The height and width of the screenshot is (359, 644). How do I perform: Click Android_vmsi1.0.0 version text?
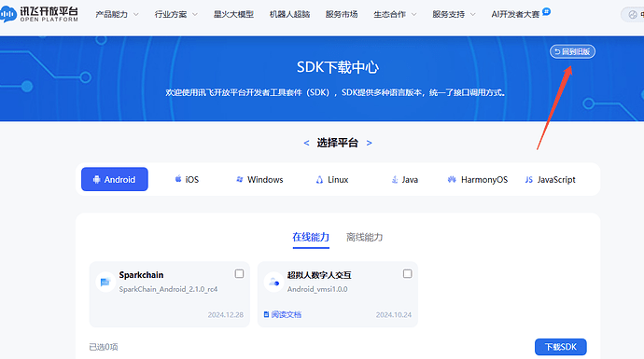[317, 289]
